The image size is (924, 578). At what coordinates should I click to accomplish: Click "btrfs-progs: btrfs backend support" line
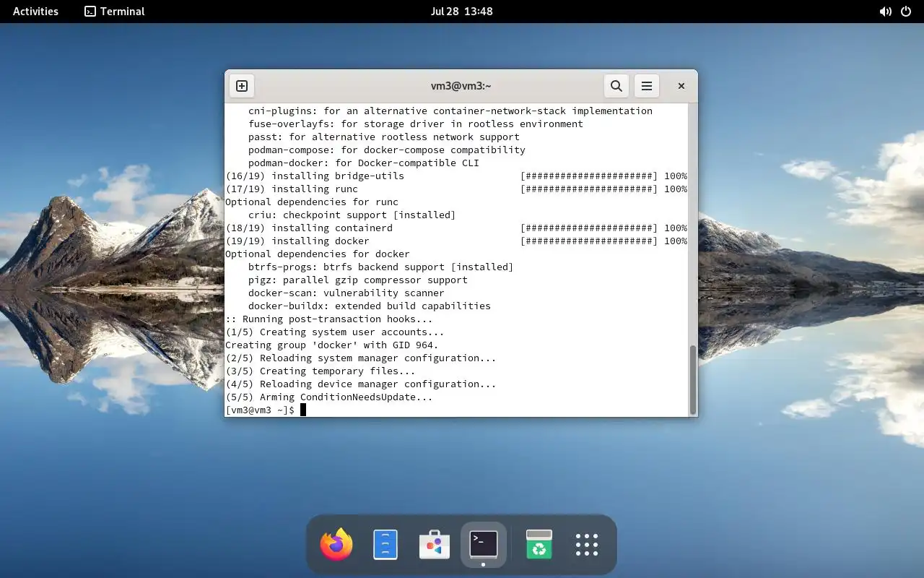[x=381, y=267]
